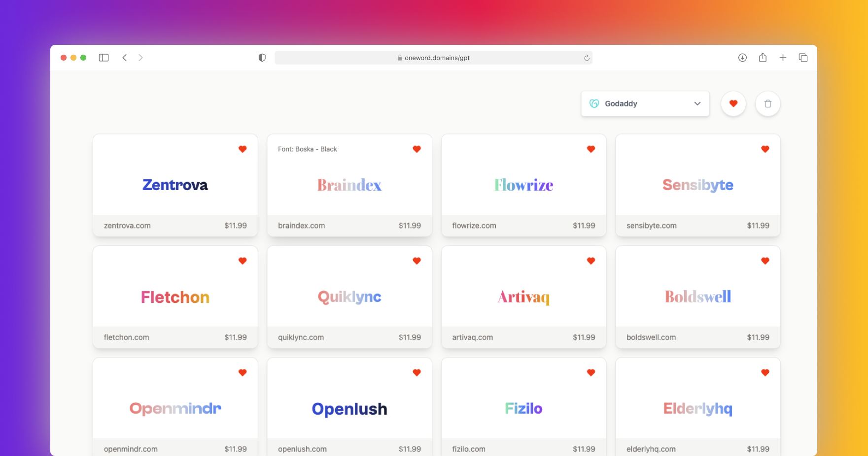This screenshot has height=456, width=868.
Task: Click the $11.99 price on sensibyte.com
Action: [758, 226]
